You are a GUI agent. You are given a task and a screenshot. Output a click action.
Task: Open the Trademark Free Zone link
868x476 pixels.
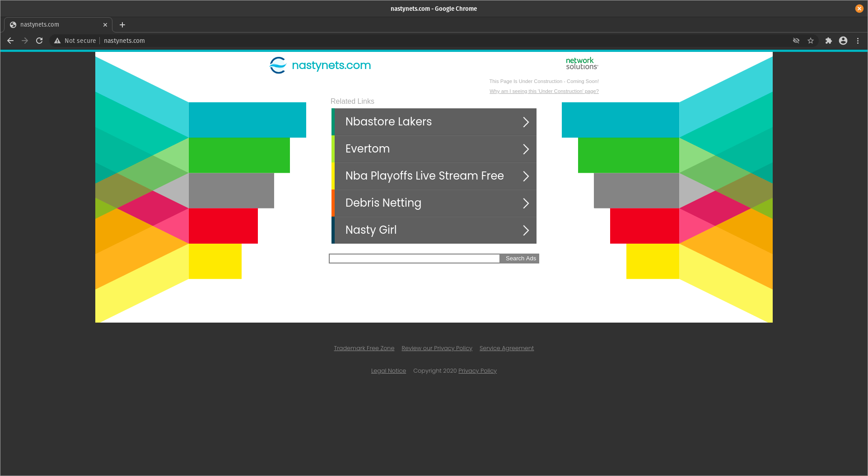(x=364, y=348)
